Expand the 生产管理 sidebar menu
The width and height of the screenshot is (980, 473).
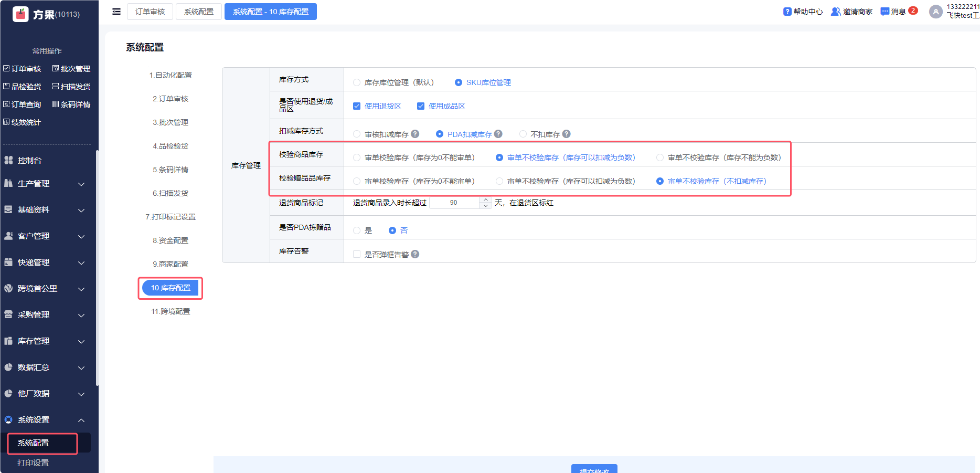point(45,184)
